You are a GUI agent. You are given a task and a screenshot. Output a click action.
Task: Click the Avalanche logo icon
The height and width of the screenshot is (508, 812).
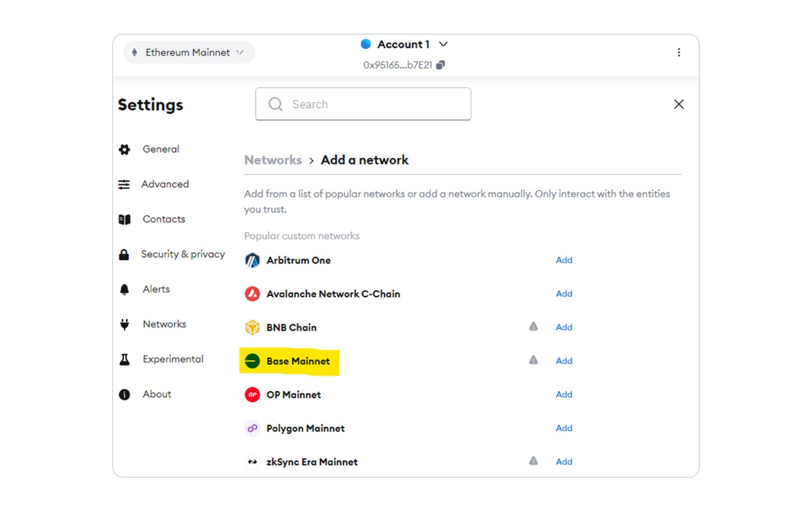coord(253,294)
